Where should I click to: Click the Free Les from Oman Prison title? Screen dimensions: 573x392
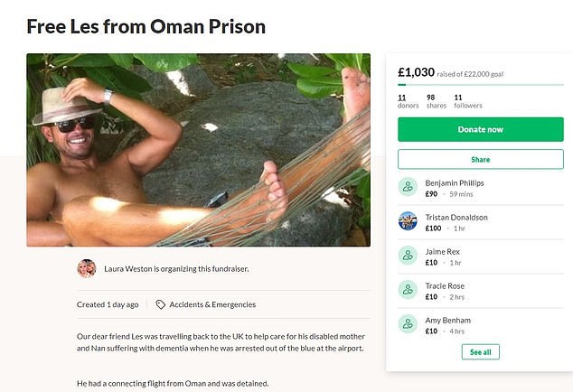pos(146,24)
